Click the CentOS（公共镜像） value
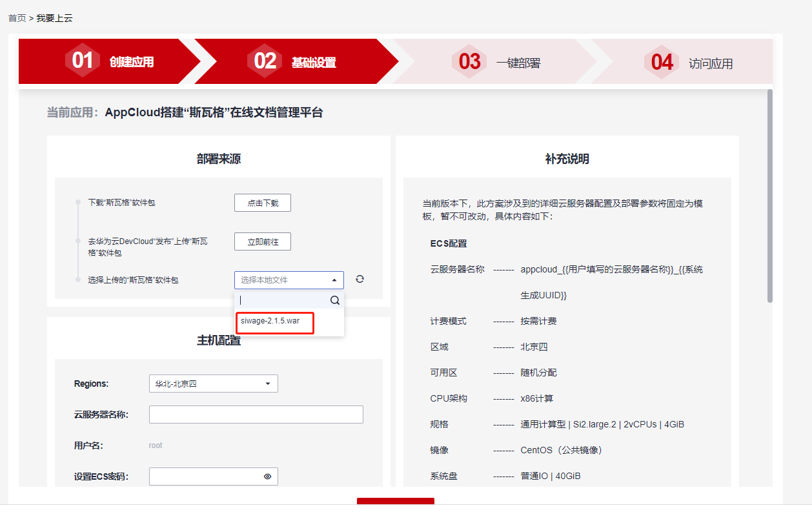 561,450
